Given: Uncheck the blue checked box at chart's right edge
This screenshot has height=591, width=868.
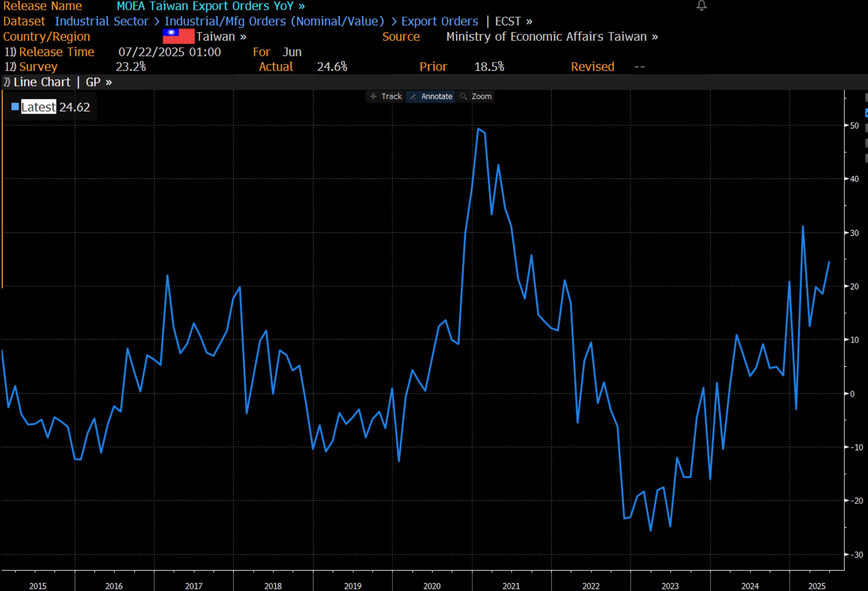Looking at the screenshot, I should (x=866, y=113).
